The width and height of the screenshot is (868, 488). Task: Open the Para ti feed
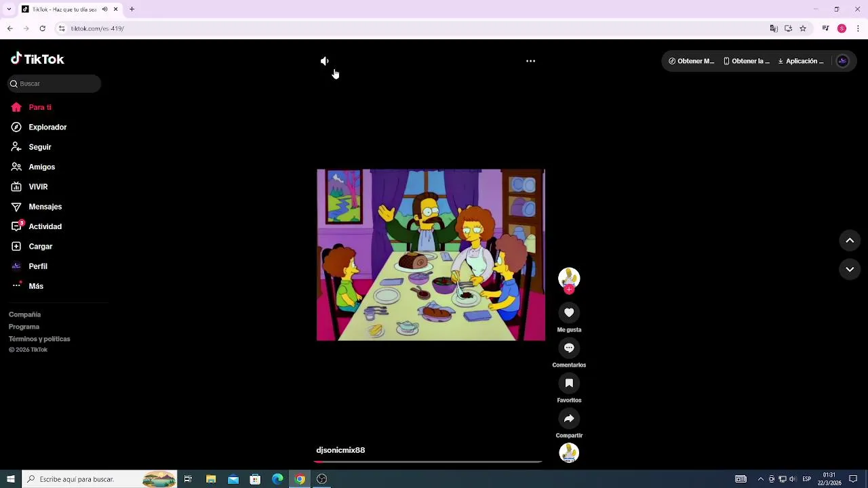coord(40,107)
